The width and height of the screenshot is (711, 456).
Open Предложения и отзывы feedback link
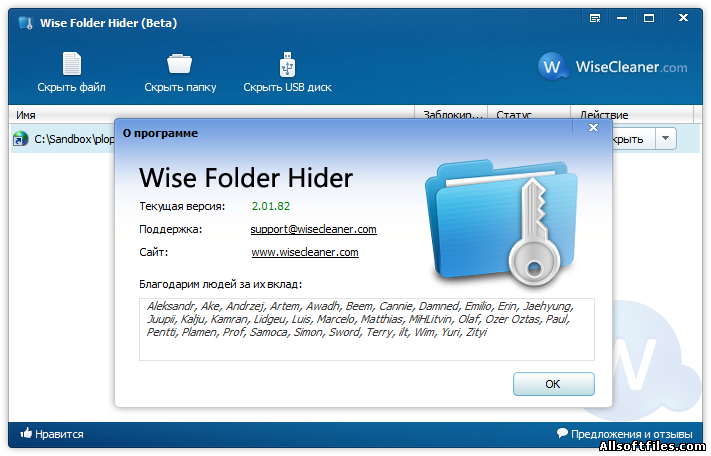click(632, 434)
